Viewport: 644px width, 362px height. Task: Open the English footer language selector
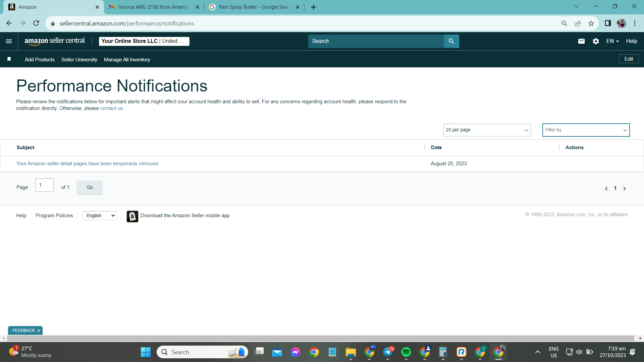point(100,216)
